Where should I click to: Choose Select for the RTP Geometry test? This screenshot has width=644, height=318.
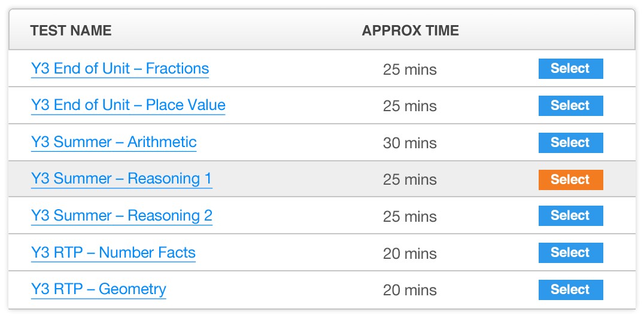pyautogui.click(x=571, y=290)
